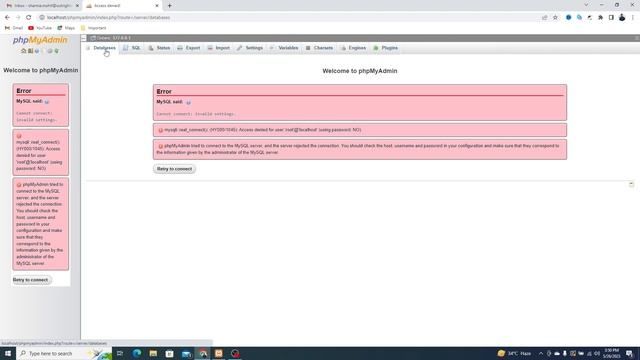Launch Microsoft Edge from the taskbar
Image resolution: width=640 pixels, height=360 pixels.
point(137,353)
